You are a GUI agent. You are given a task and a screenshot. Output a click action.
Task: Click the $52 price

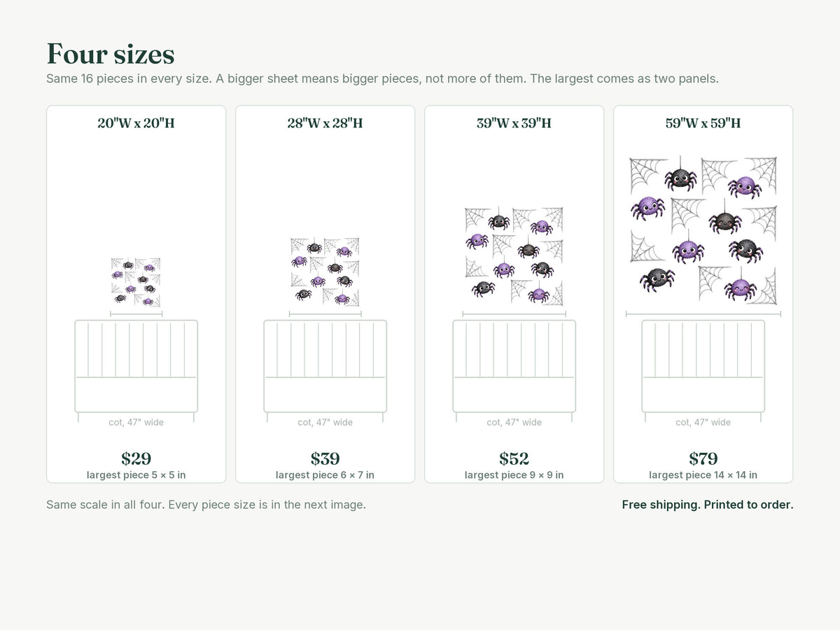(514, 458)
